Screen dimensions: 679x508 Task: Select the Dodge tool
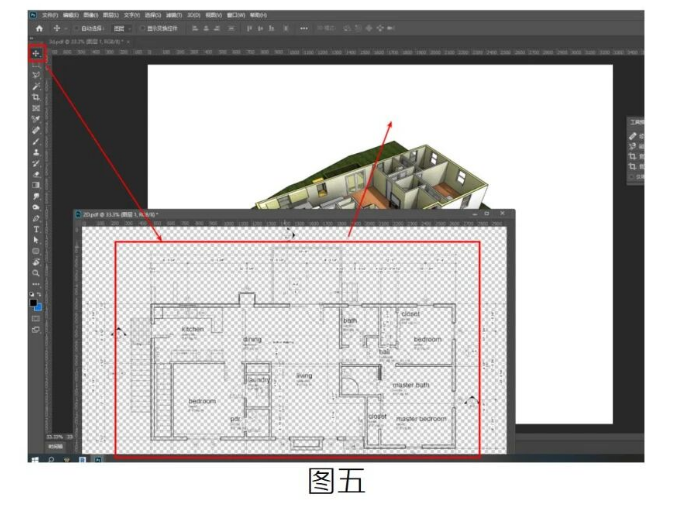(36, 207)
